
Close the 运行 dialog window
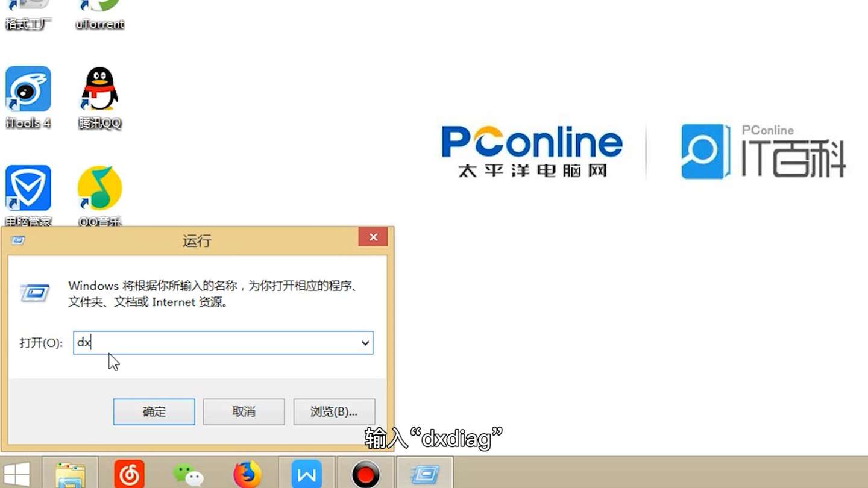tap(373, 237)
